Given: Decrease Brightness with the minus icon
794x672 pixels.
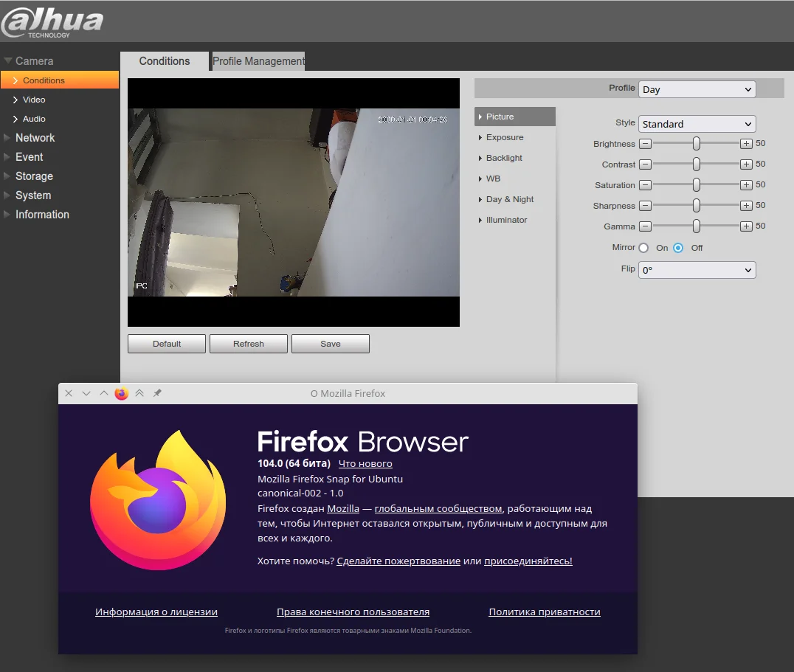Looking at the screenshot, I should [x=645, y=144].
